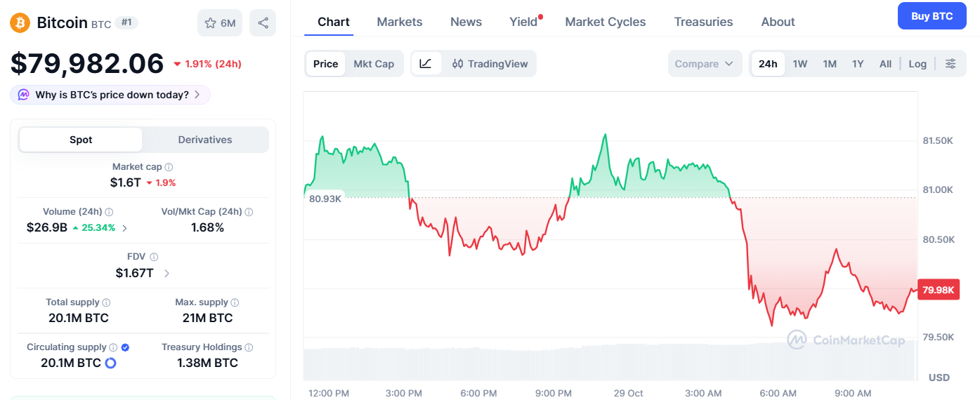The image size is (980, 400).
Task: Click the $26.9B volume value
Action: (47, 227)
